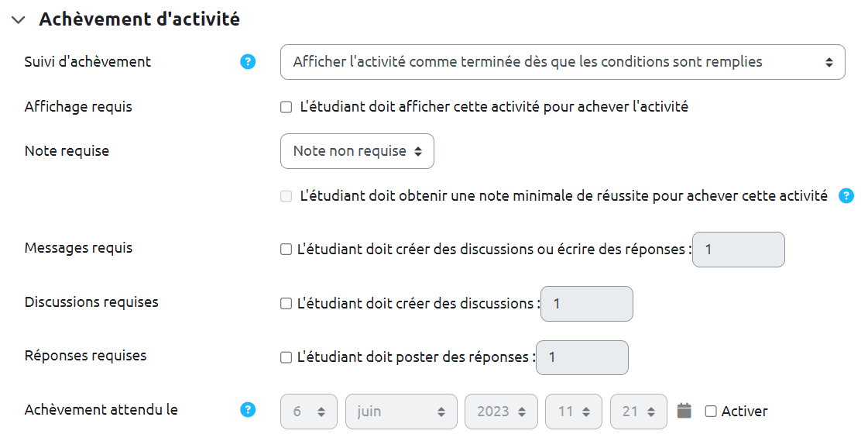868x441 pixels.
Task: Open the Suivi d'achèvement dropdown
Action: pyautogui.click(x=562, y=62)
